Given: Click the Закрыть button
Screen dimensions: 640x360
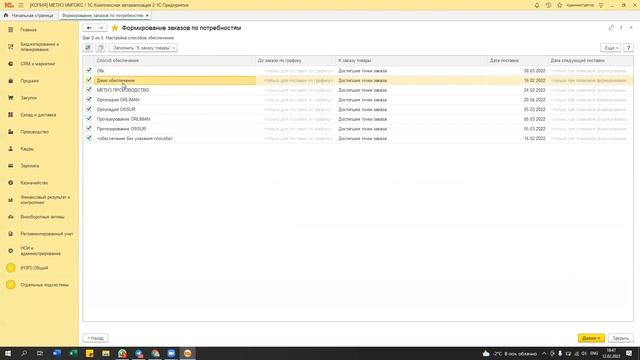Looking at the screenshot, I should tap(620, 338).
